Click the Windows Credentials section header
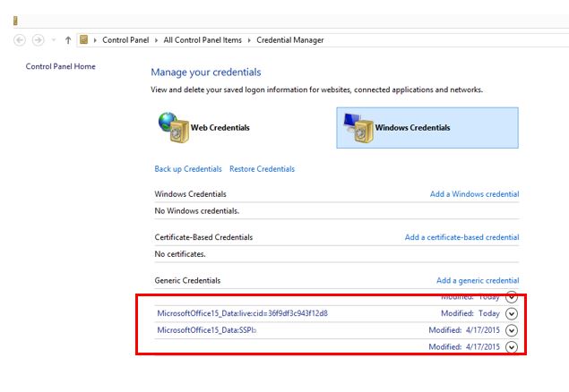569x392 pixels. [x=190, y=194]
